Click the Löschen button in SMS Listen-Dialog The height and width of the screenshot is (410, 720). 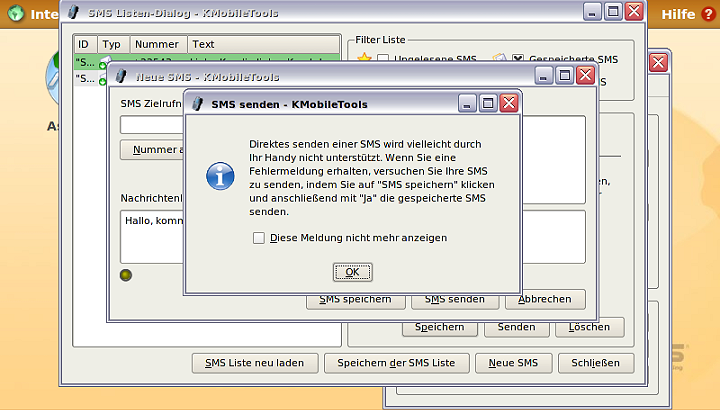coord(590,327)
